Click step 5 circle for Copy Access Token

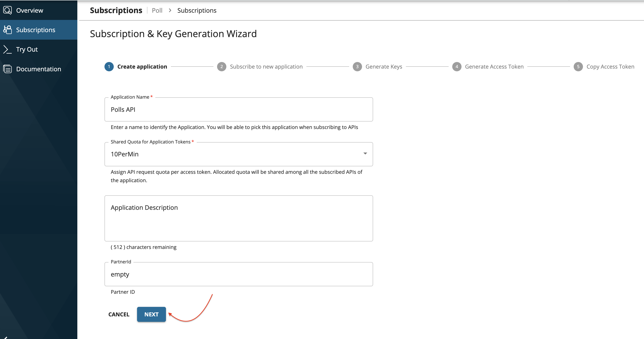pos(578,67)
